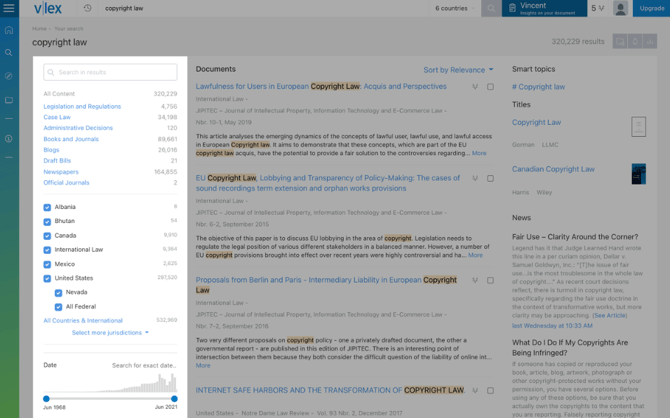Open Canadian Copyright Law title link
Viewport: 670px width, 418px height.
coord(553,169)
